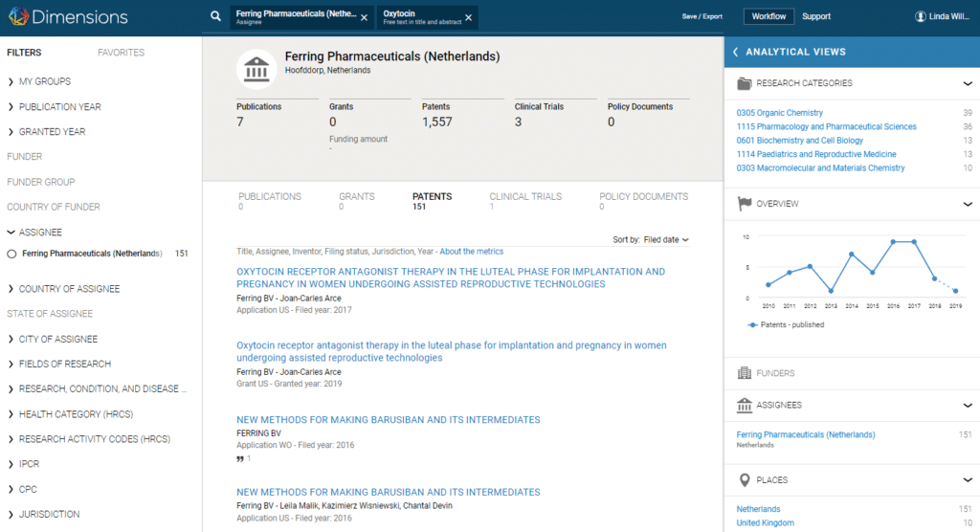This screenshot has width=980, height=532.
Task: Collapse the Assignee filter group
Action: click(x=11, y=232)
